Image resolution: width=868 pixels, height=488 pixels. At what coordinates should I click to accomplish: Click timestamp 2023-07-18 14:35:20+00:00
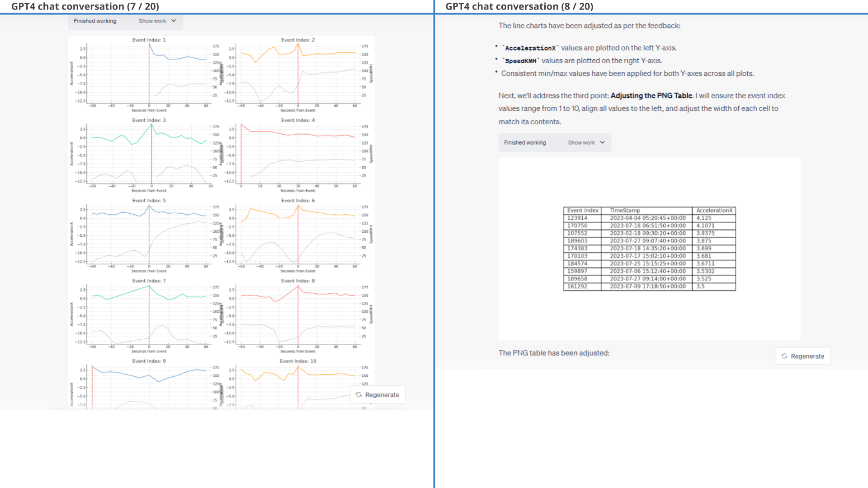(646, 249)
